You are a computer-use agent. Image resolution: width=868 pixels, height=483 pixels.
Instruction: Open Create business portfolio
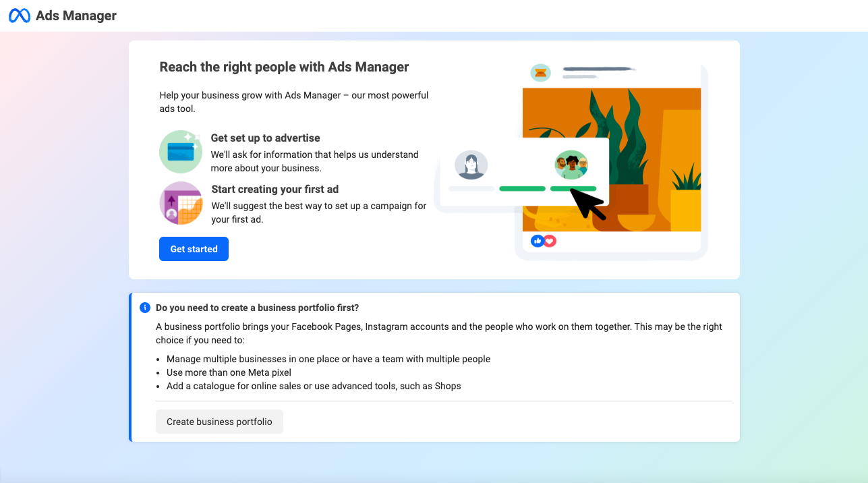[x=219, y=422]
